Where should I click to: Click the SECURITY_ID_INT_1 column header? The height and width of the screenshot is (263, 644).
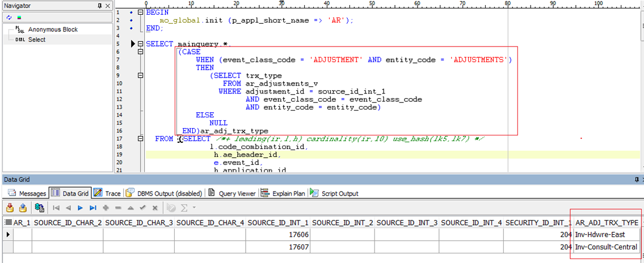[x=538, y=222]
